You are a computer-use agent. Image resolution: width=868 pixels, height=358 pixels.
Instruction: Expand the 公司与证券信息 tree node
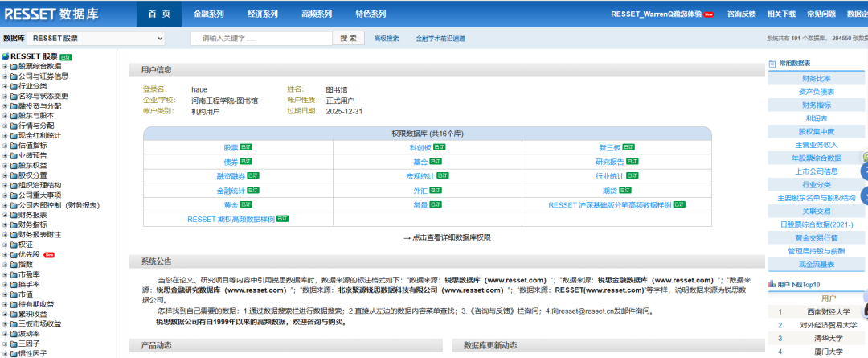(5, 76)
